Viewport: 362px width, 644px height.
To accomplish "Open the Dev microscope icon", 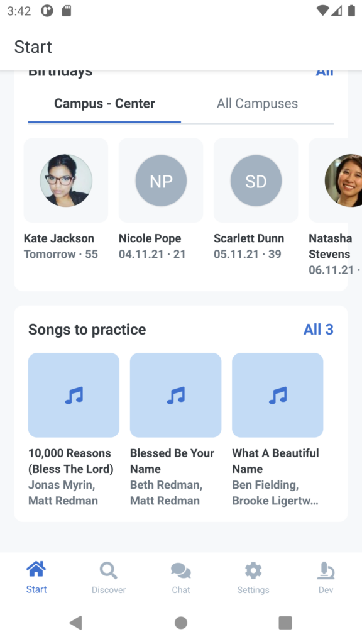I will [326, 570].
